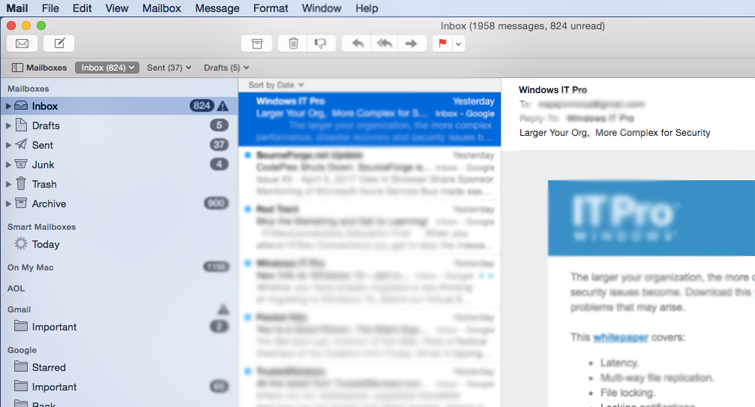This screenshot has width=755, height=407.
Task: Click the Gmail account warning icon
Action: (223, 309)
